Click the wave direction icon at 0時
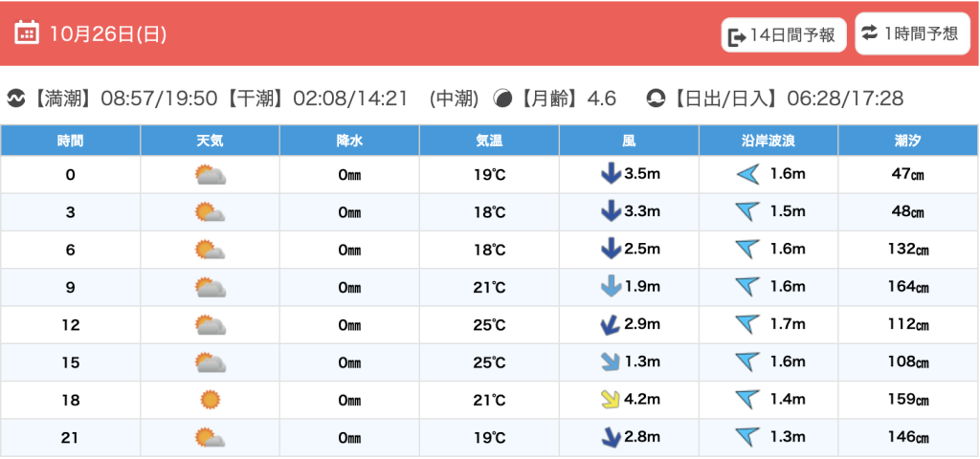The width and height of the screenshot is (980, 459). coord(746,174)
